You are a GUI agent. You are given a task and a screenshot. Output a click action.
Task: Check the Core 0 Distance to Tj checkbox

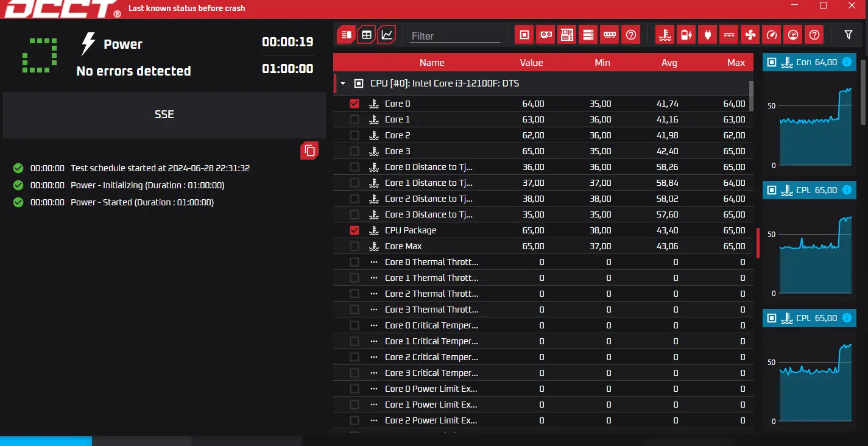pos(355,167)
